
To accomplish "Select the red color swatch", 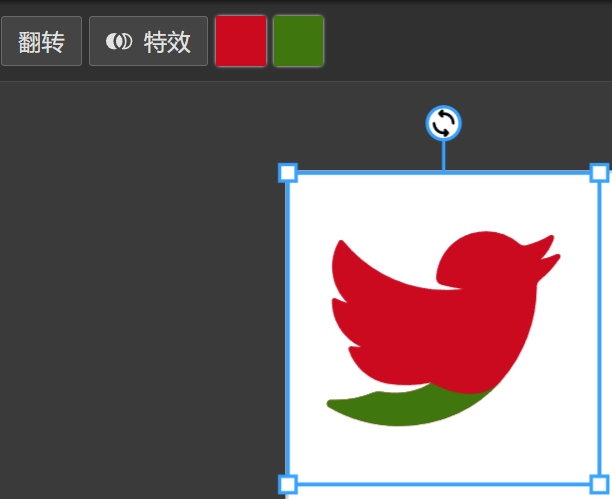I will coord(241,41).
